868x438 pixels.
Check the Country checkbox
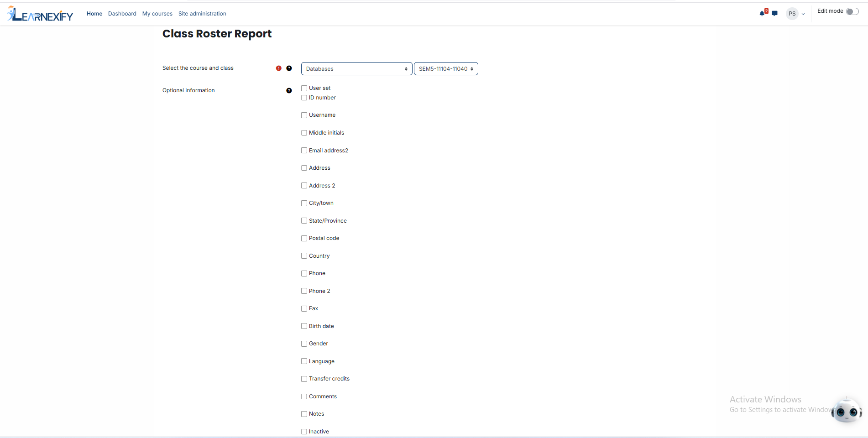tap(304, 255)
